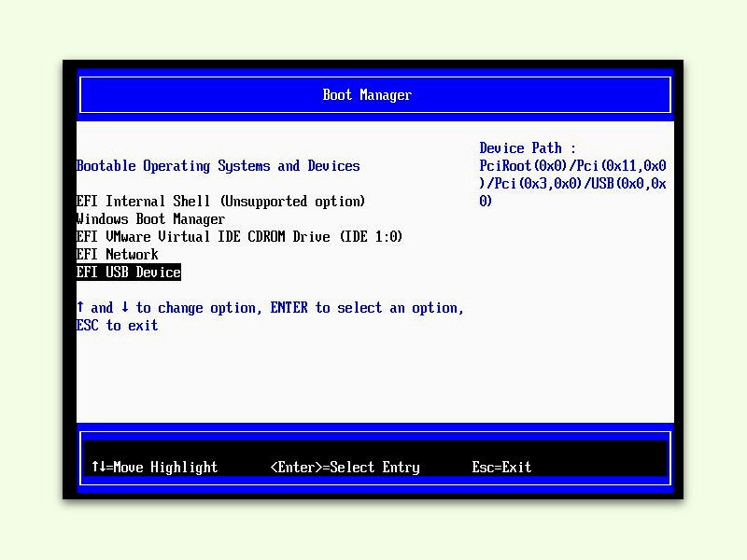Pick the EFI Network boot entry
This screenshot has height=560, width=747.
(118, 254)
